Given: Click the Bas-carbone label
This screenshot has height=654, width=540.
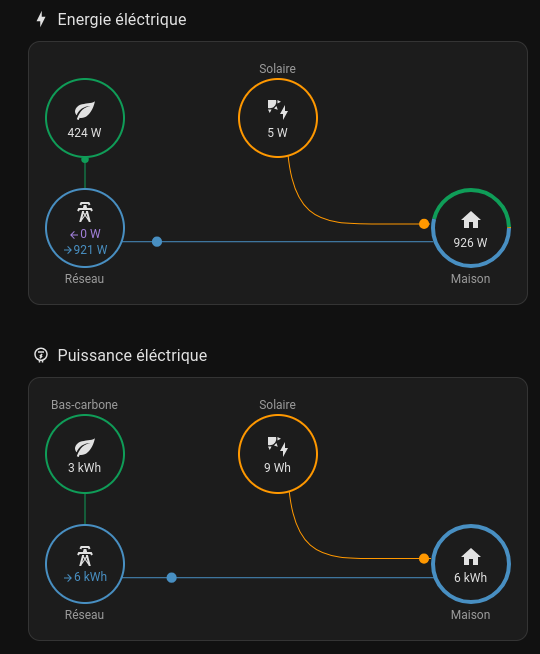Looking at the screenshot, I should point(84,405).
